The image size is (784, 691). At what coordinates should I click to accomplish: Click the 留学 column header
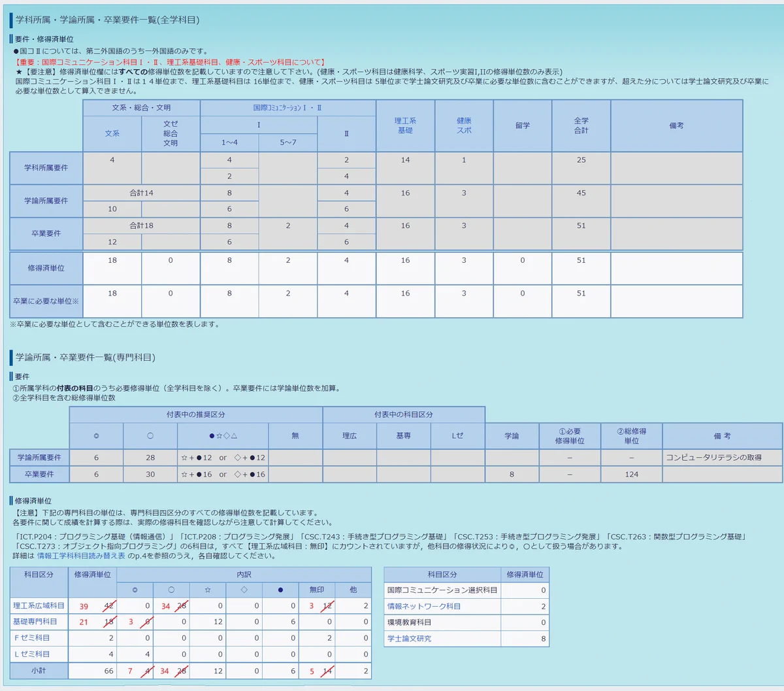coord(523,126)
